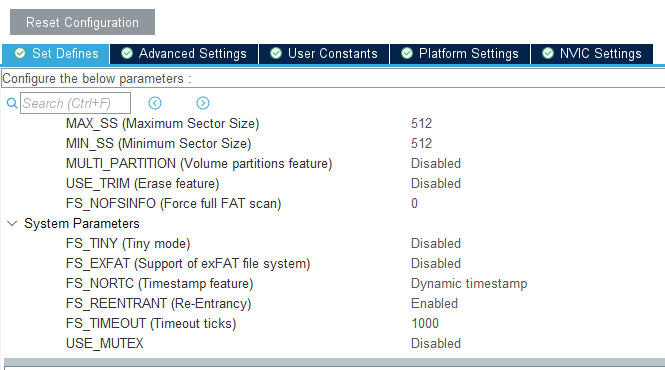This screenshot has height=370, width=665.
Task: Change USE_MUTEX Disabled value
Action: coord(436,343)
